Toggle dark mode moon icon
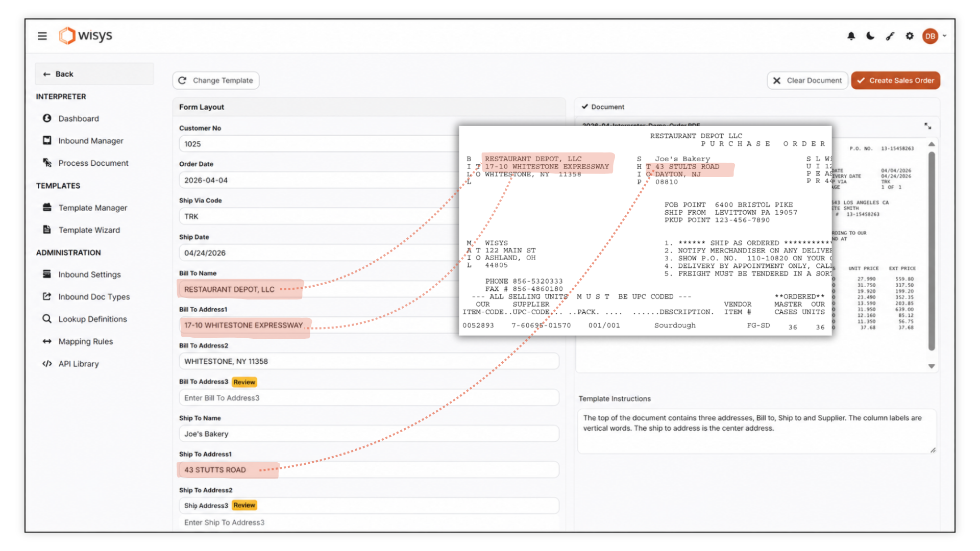Image resolution: width=980 pixels, height=551 pixels. tap(870, 36)
